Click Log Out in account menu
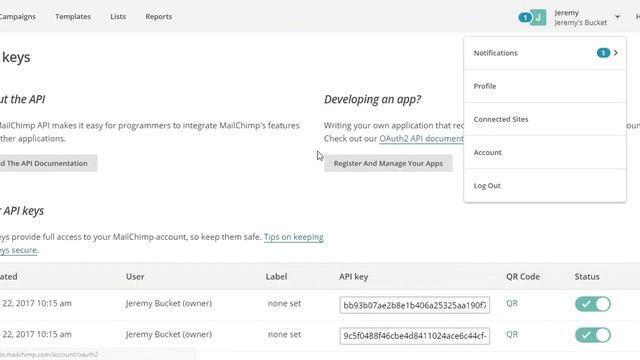This screenshot has height=360, width=640. tap(545, 185)
